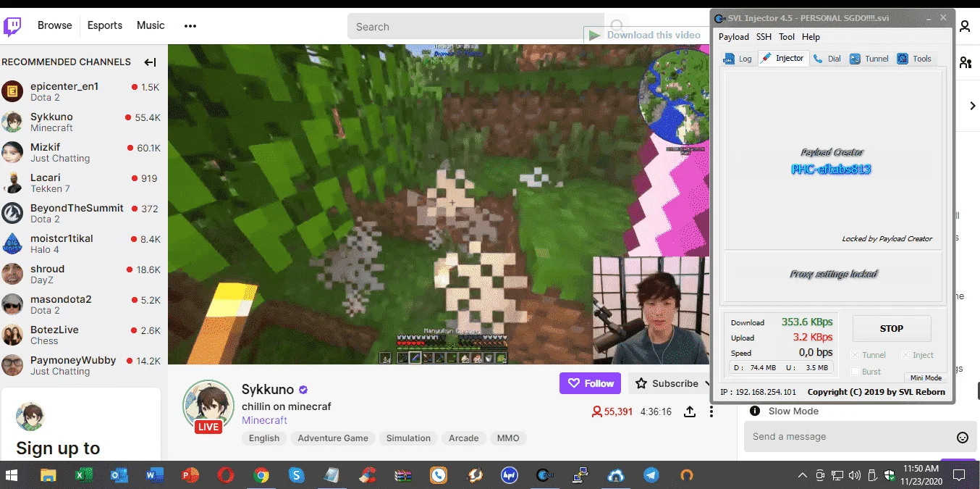The width and height of the screenshot is (980, 489).
Task: Switch to the Tunnel tab
Action: tap(869, 59)
